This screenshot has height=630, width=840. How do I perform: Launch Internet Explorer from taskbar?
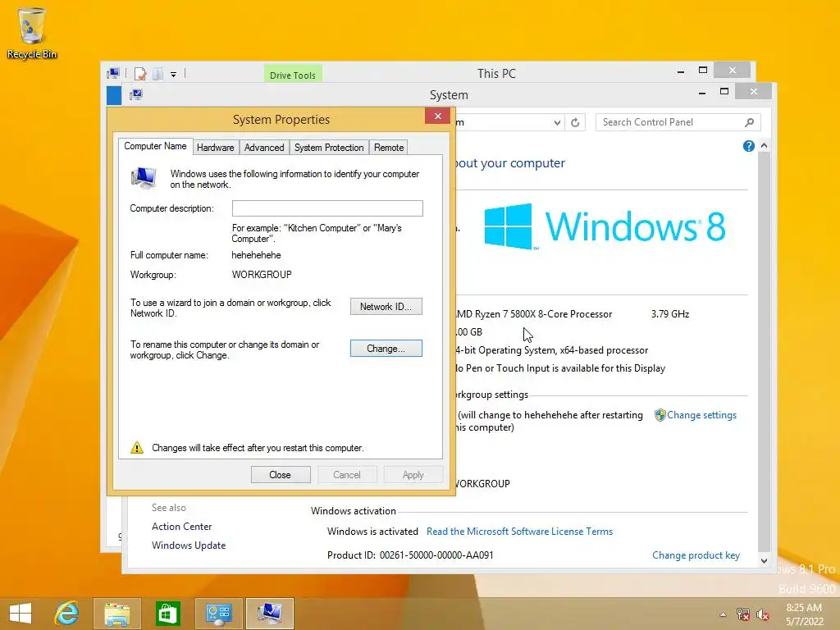(67, 614)
